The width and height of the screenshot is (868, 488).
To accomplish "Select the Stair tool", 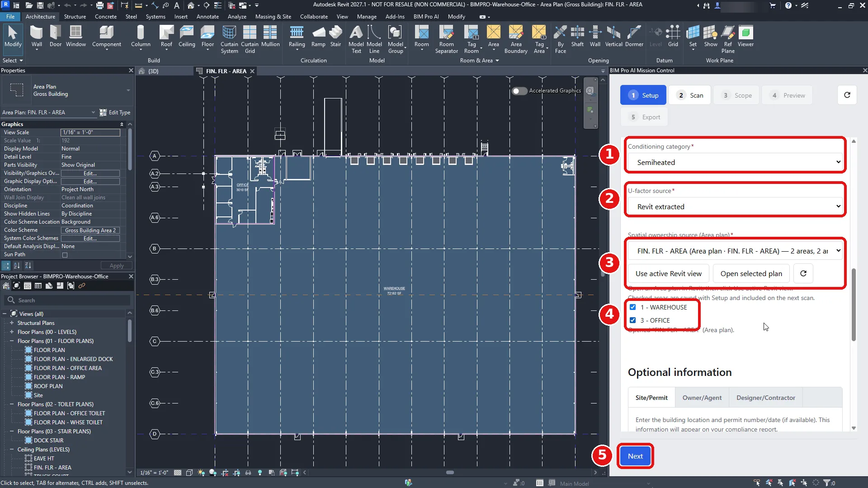I will coord(335,36).
